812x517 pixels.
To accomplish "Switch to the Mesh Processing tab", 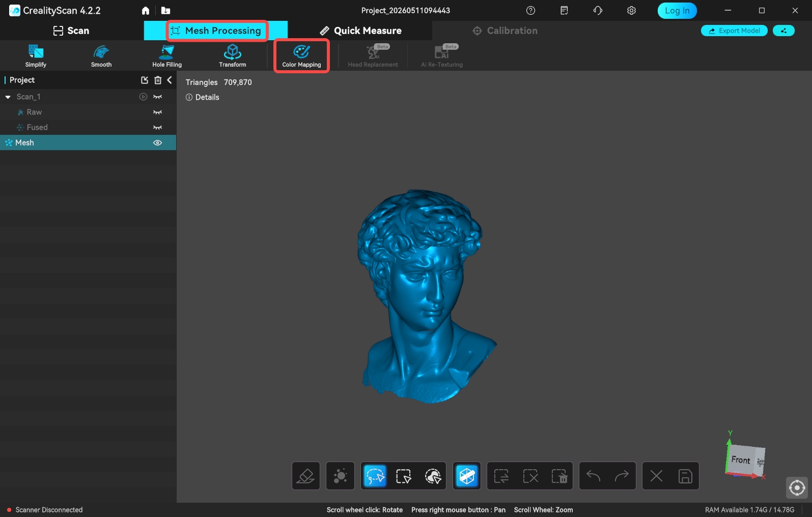I will click(216, 31).
